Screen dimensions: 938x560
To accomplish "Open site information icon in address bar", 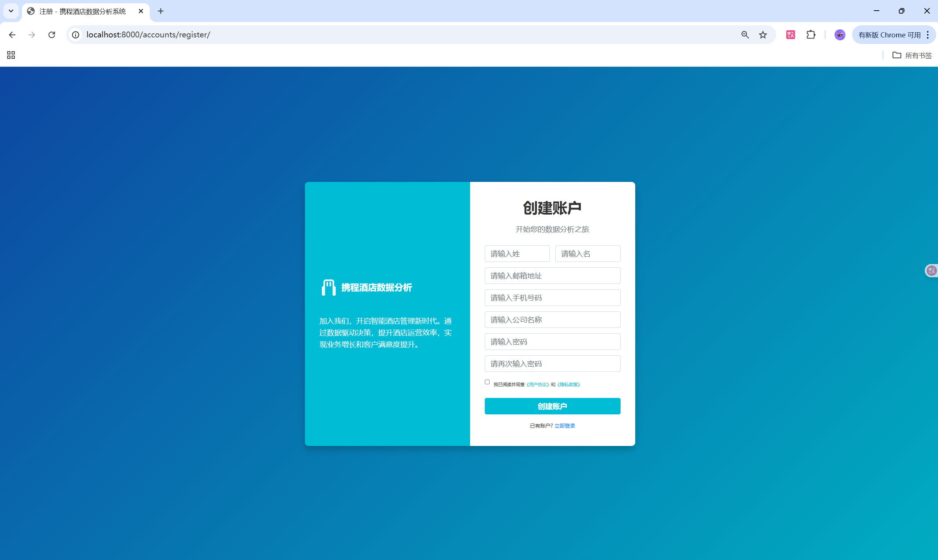I will [x=76, y=35].
